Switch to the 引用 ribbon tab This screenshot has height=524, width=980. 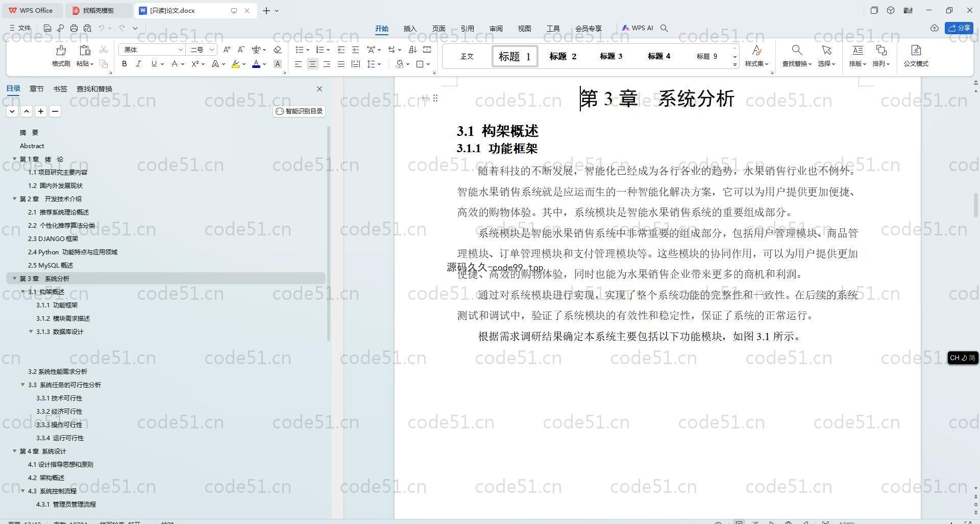coord(467,29)
